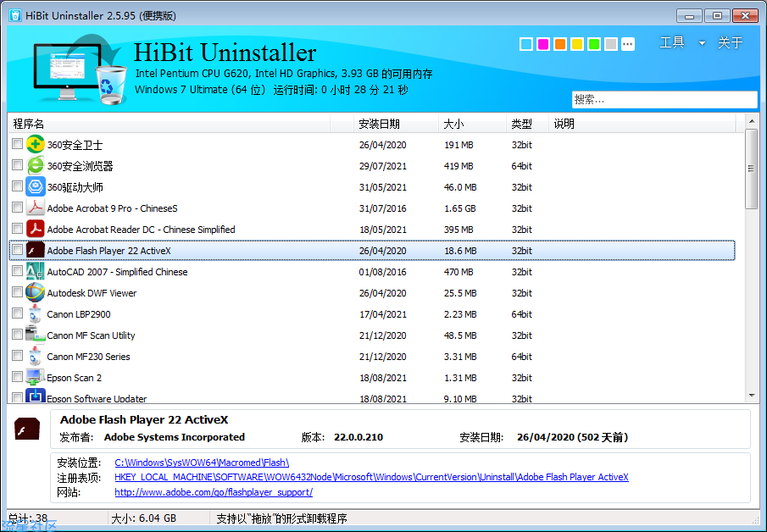This screenshot has height=532, width=767.
Task: Sort by 程序名 column header
Action: 169,124
